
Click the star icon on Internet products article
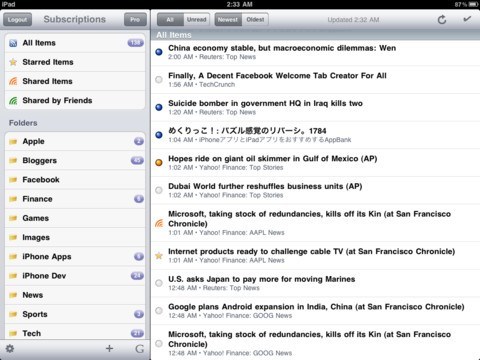pyautogui.click(x=159, y=256)
